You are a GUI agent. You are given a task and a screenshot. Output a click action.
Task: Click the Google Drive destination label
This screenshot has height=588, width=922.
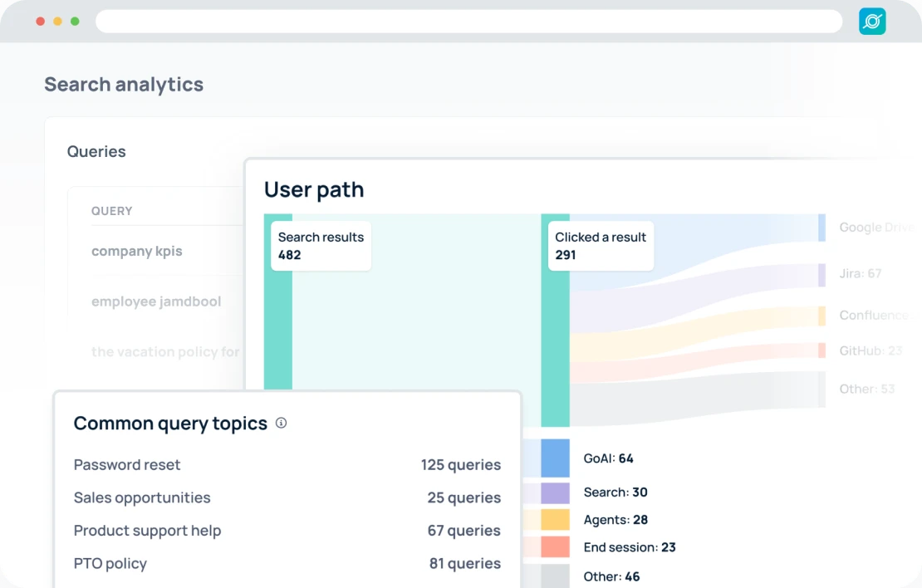(877, 227)
